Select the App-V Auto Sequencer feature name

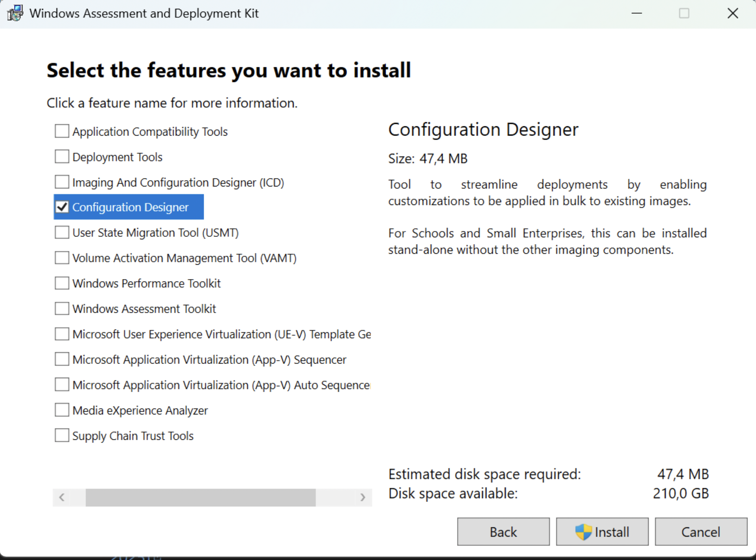[x=221, y=385]
